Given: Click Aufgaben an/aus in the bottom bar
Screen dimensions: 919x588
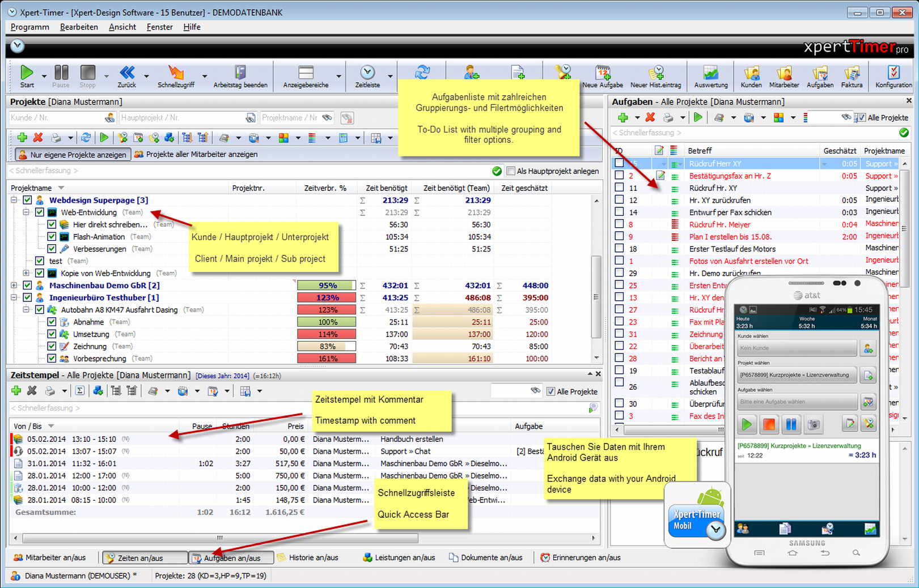Looking at the screenshot, I should pos(230,557).
